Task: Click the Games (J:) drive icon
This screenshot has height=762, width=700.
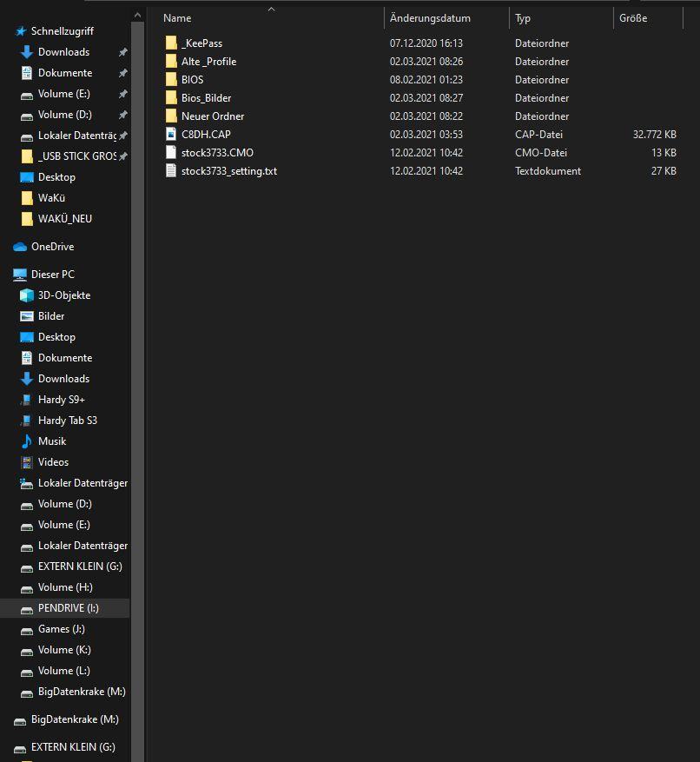Action: (27, 631)
